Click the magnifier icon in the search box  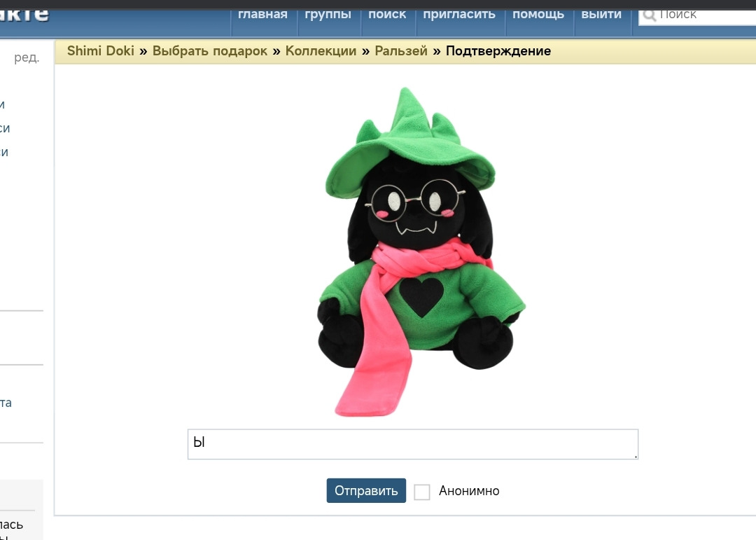pos(649,15)
